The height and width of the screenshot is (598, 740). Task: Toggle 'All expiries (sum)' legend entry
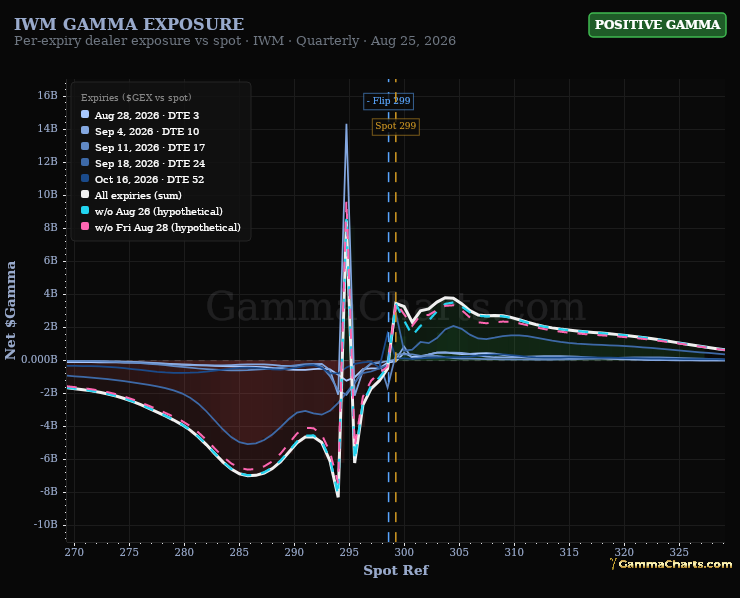pyautogui.click(x=132, y=195)
